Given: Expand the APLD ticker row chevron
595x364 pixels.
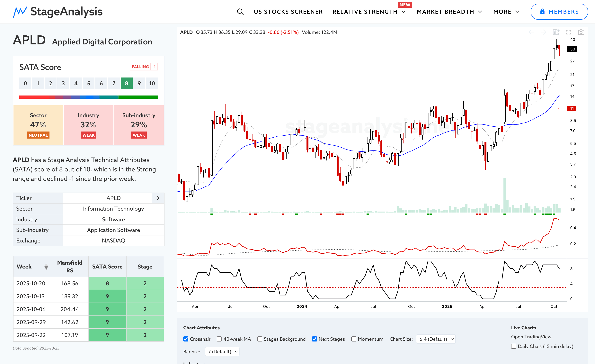Looking at the screenshot, I should pyautogui.click(x=158, y=198).
